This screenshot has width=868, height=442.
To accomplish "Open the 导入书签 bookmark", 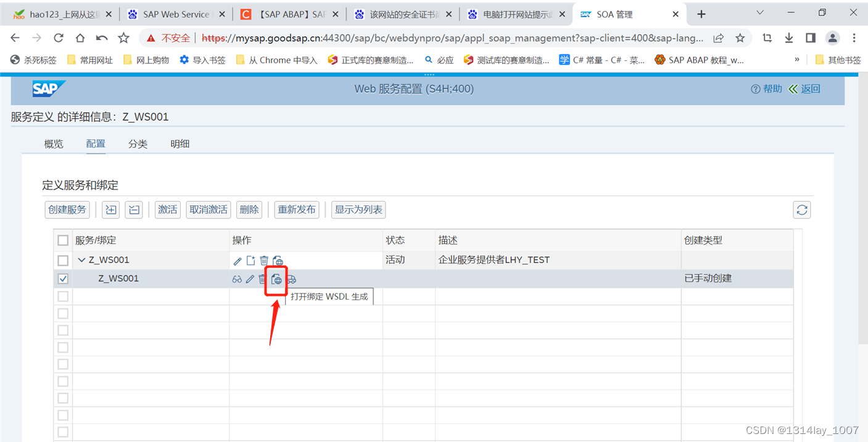I will pyautogui.click(x=202, y=60).
